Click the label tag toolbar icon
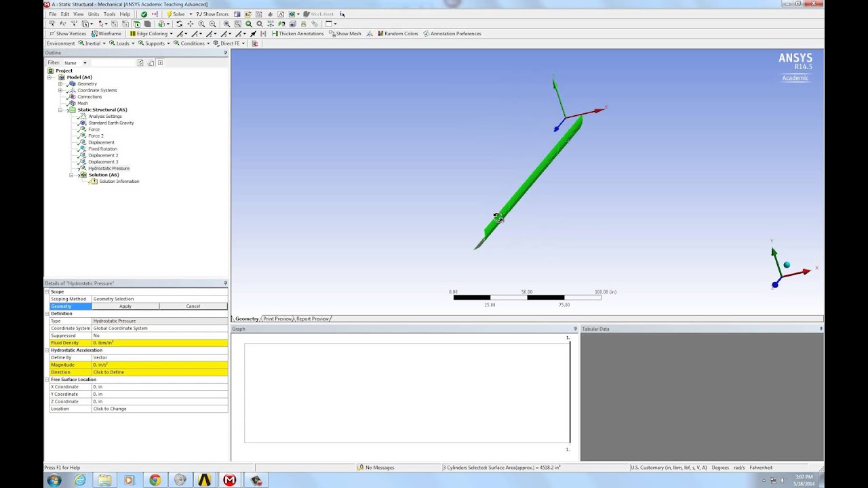This screenshot has width=868, height=488. [x=314, y=24]
